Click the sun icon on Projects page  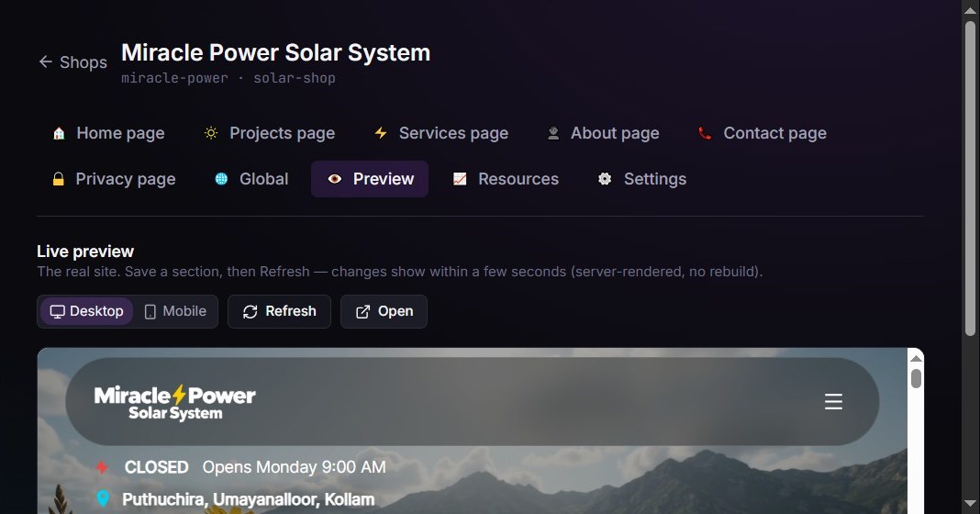211,133
